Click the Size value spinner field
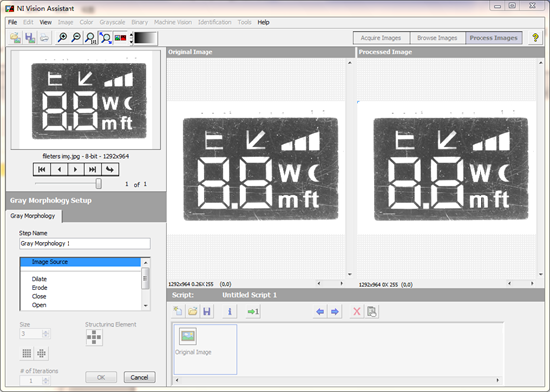This screenshot has height=392, width=550. 35,333
